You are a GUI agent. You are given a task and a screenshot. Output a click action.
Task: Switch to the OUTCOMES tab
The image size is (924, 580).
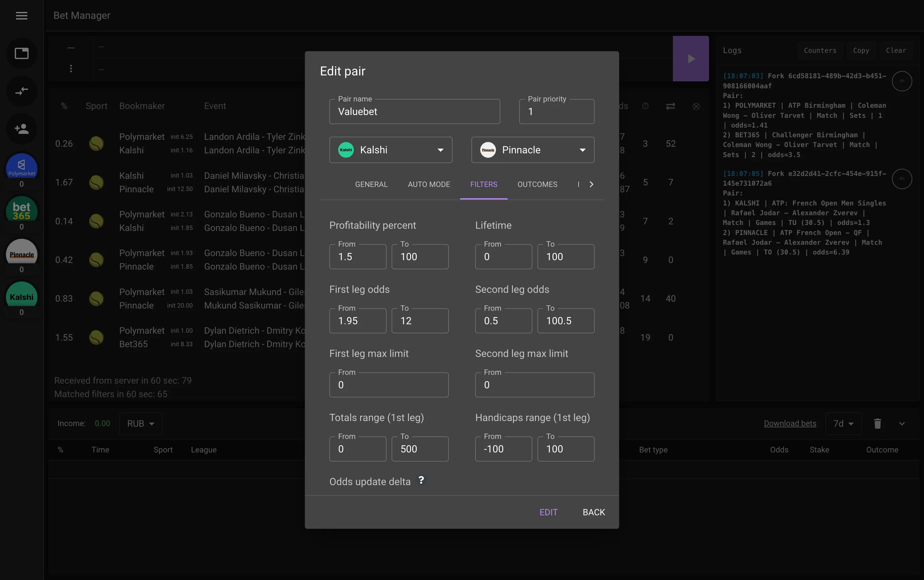pos(537,184)
